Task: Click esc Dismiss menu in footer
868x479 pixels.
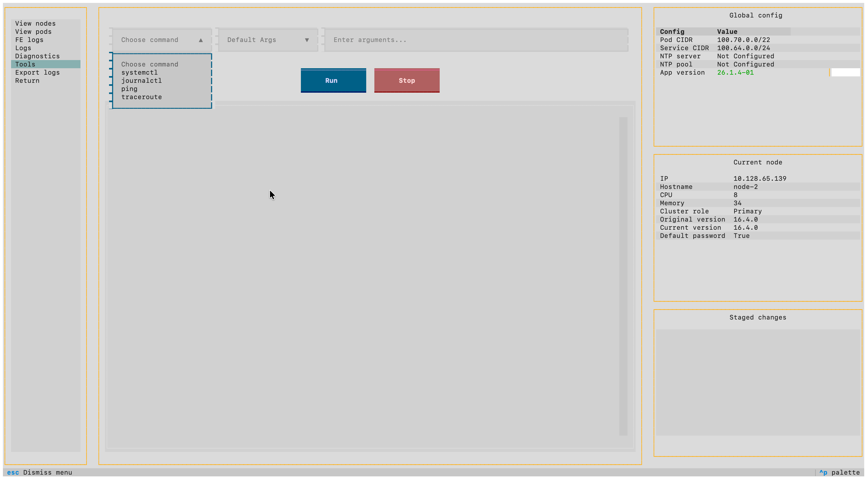Action: [39, 472]
